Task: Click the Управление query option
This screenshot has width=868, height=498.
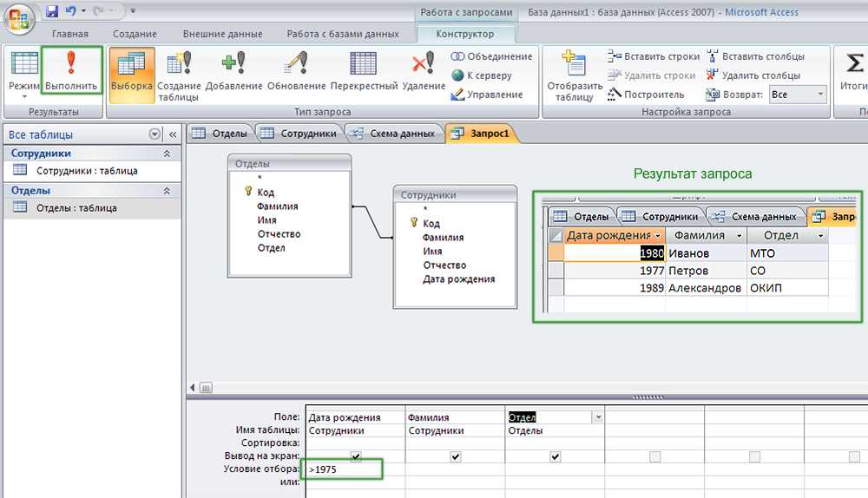Action: click(487, 95)
